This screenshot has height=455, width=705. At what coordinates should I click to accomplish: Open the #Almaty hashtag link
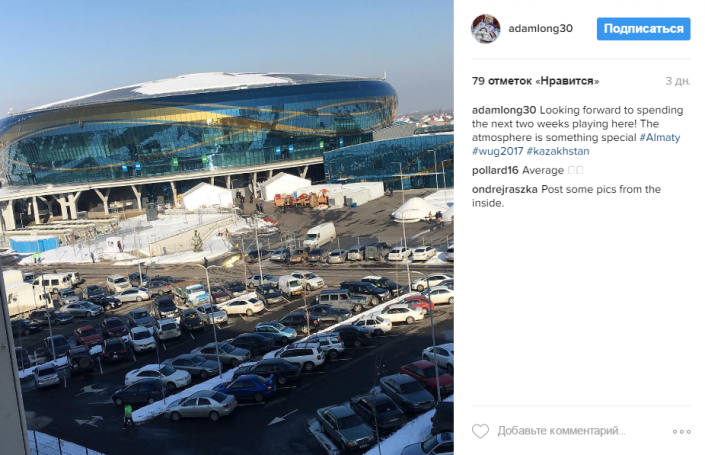coord(660,138)
